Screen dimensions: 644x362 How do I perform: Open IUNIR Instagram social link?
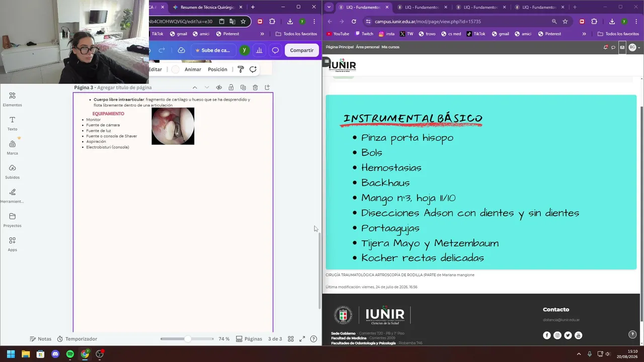pos(557,335)
